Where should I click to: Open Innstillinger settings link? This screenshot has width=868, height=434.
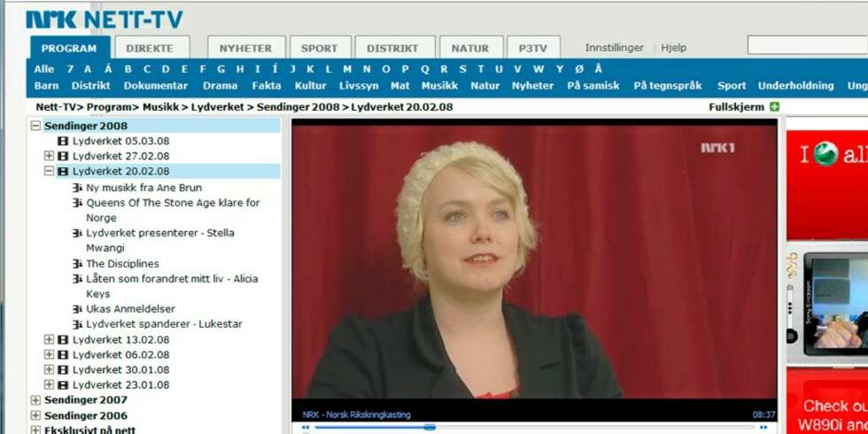point(615,48)
